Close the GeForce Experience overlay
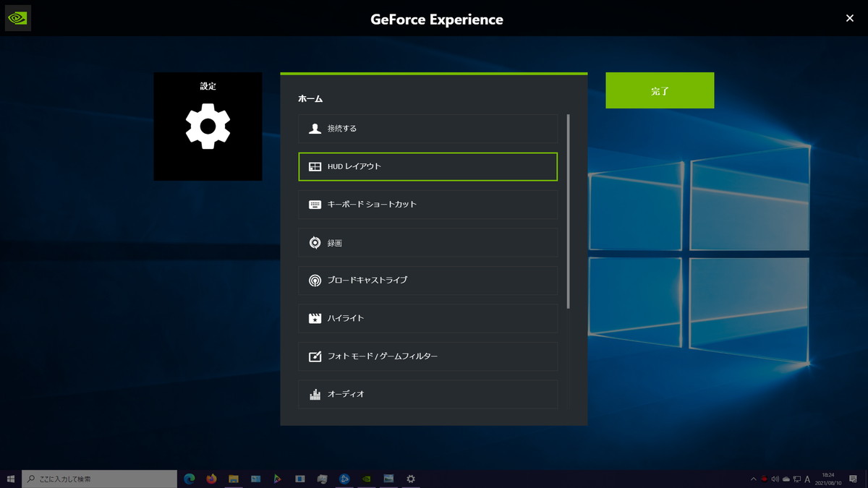Image resolution: width=868 pixels, height=488 pixels. click(850, 18)
